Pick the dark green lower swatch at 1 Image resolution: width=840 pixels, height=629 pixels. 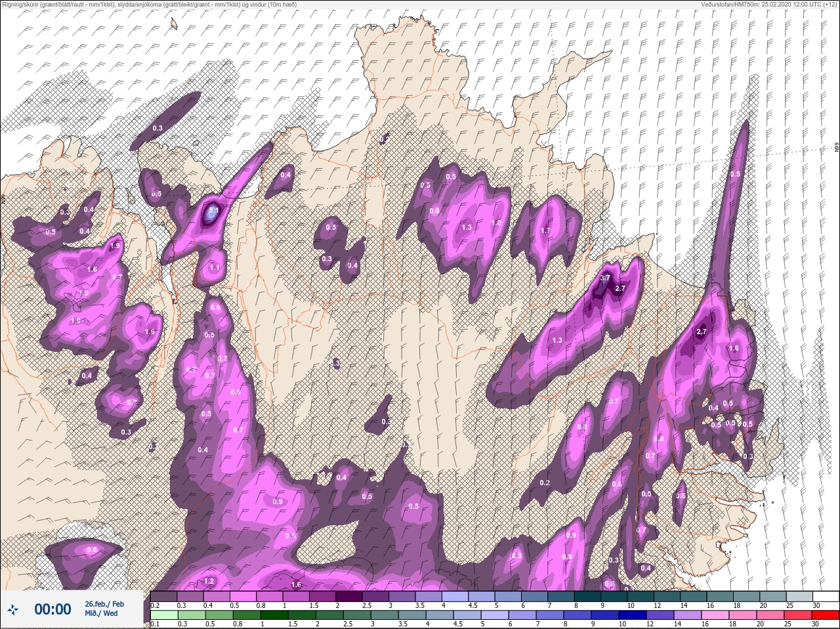pos(274,615)
